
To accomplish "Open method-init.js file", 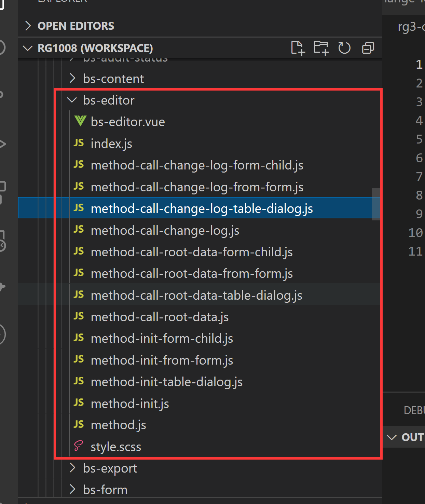I will point(130,404).
